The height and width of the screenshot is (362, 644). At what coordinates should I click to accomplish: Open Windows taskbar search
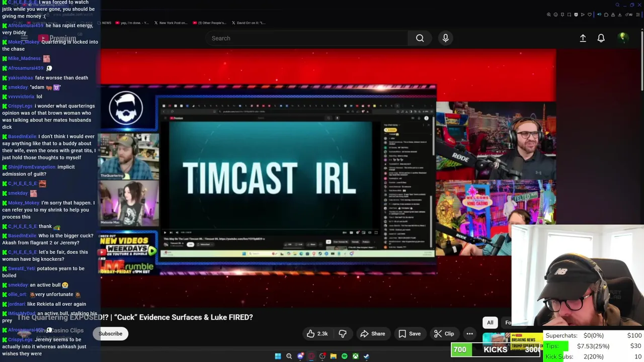tap(289, 356)
